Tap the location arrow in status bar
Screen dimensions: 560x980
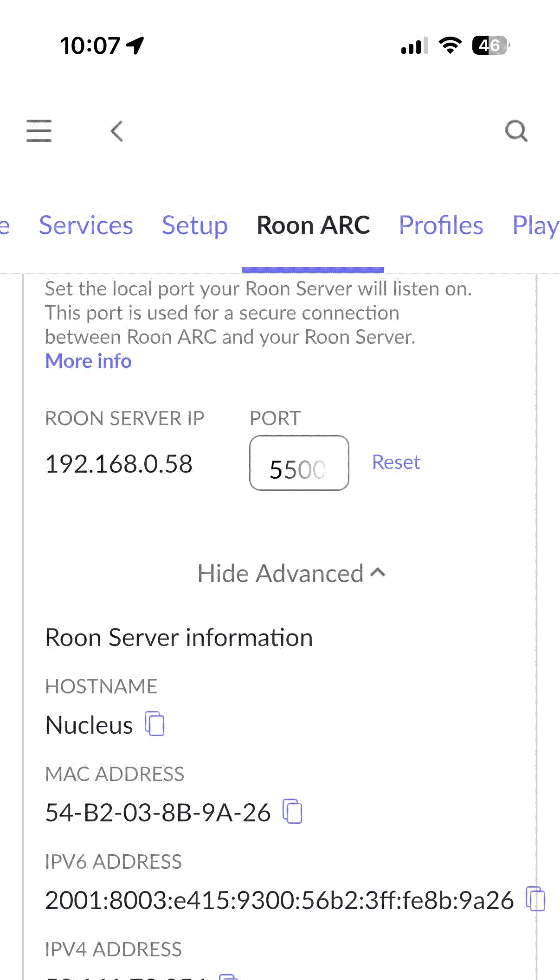click(x=135, y=45)
